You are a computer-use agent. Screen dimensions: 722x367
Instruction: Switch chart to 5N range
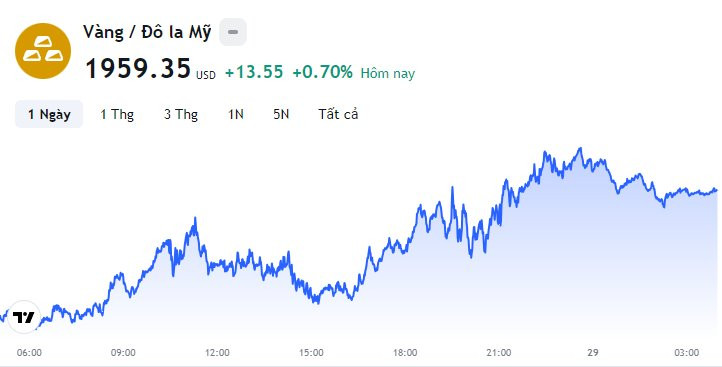pos(281,114)
